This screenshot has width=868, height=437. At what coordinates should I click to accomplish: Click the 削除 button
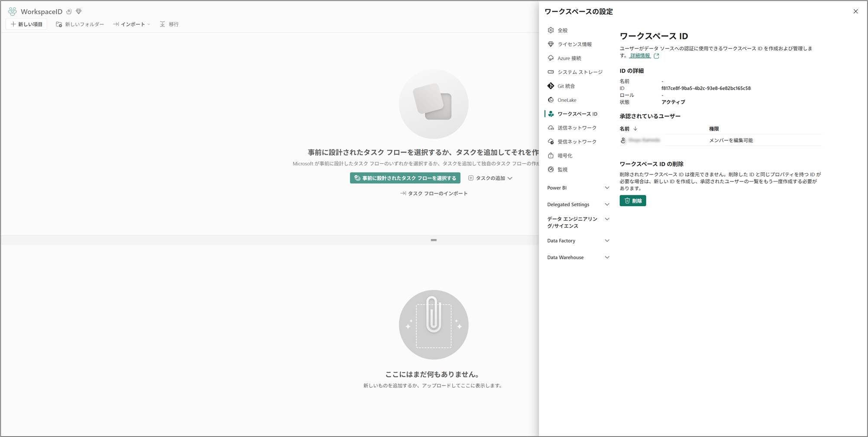pos(632,201)
